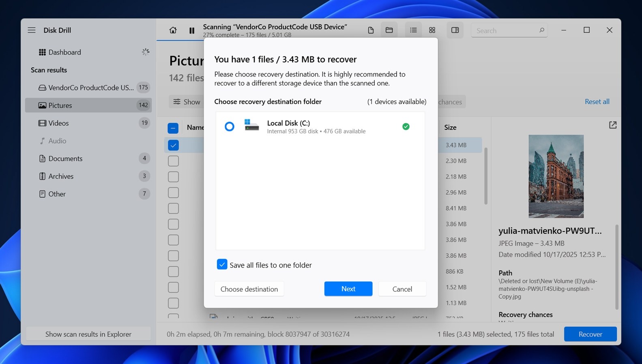
Task: Uncheck the selected 3.43 MB file checkbox
Action: [173, 145]
